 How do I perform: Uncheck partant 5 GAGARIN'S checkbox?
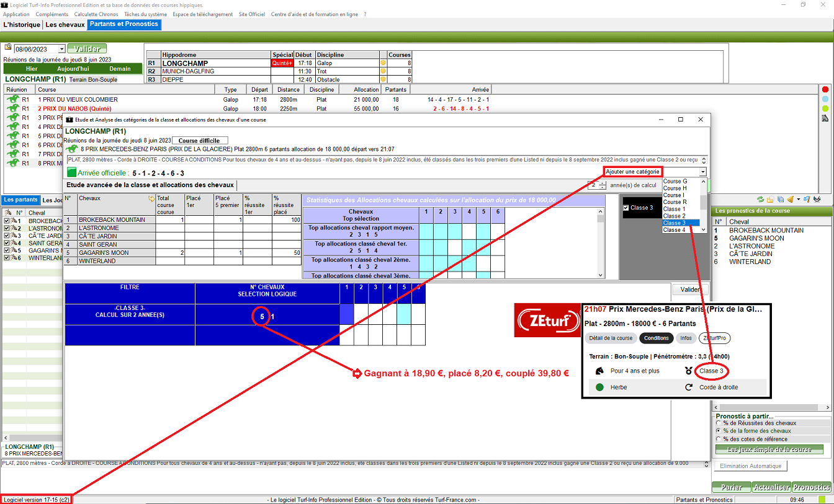point(7,250)
